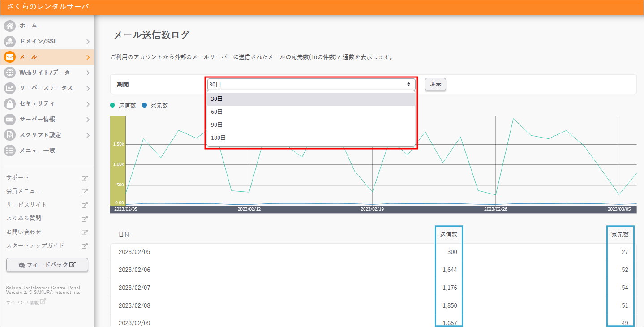Open the ホーム sidebar icon
This screenshot has width=644, height=327.
click(x=10, y=26)
